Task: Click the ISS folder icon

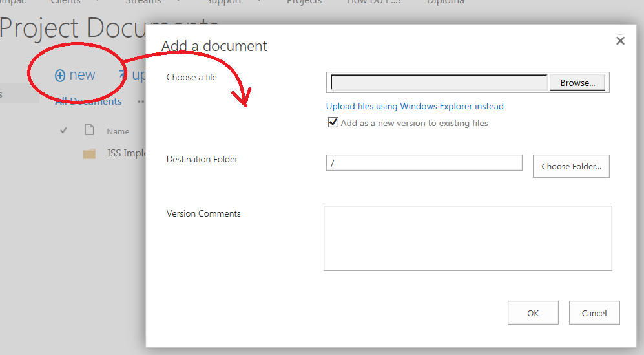Action: click(x=90, y=154)
